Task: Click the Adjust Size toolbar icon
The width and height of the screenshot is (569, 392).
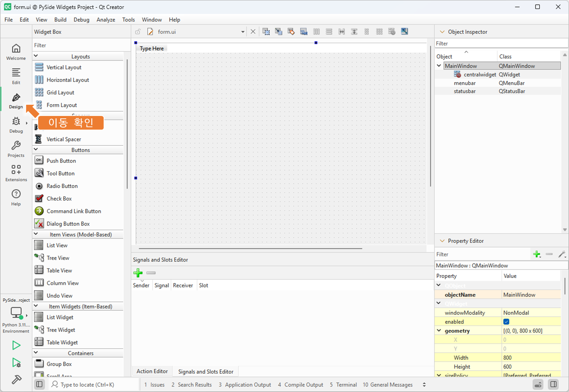Action: tap(405, 32)
